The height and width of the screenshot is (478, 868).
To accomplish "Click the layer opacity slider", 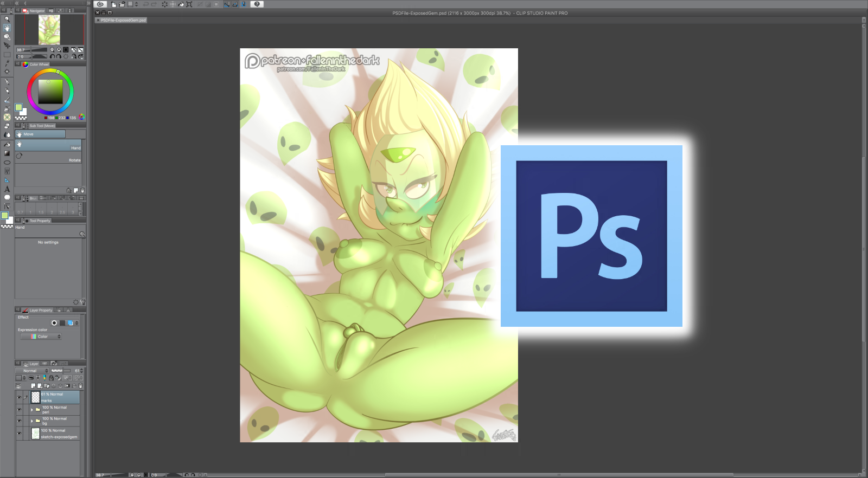I will (x=61, y=371).
